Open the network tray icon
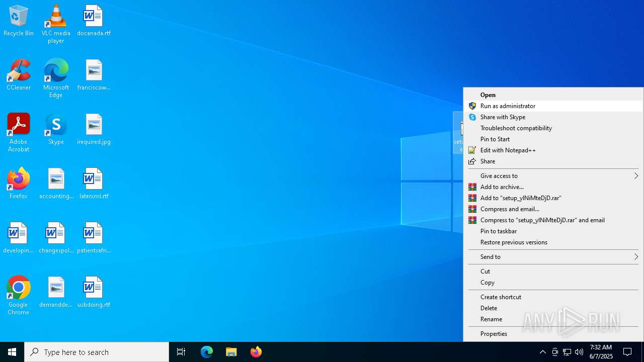Viewport: 644px width, 362px height. 567,352
